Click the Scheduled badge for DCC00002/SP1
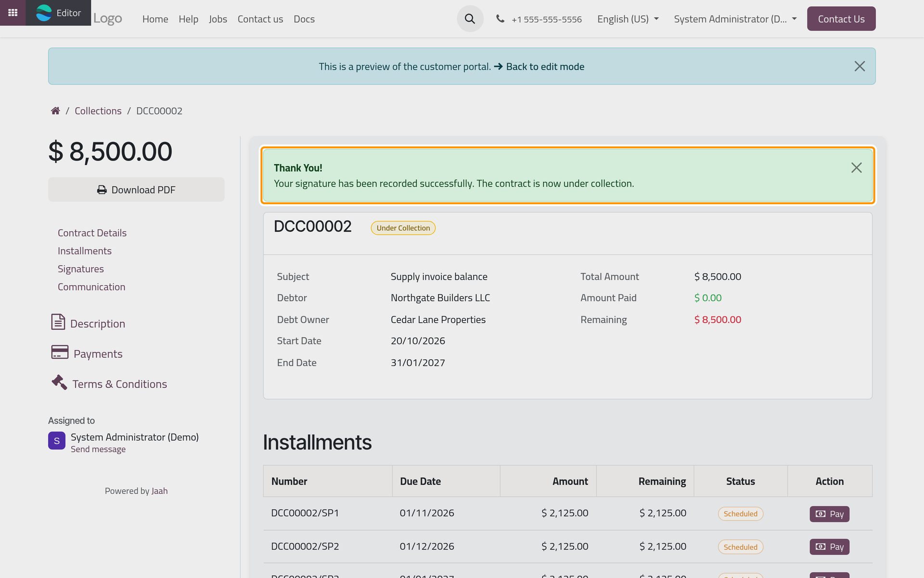 click(x=740, y=514)
